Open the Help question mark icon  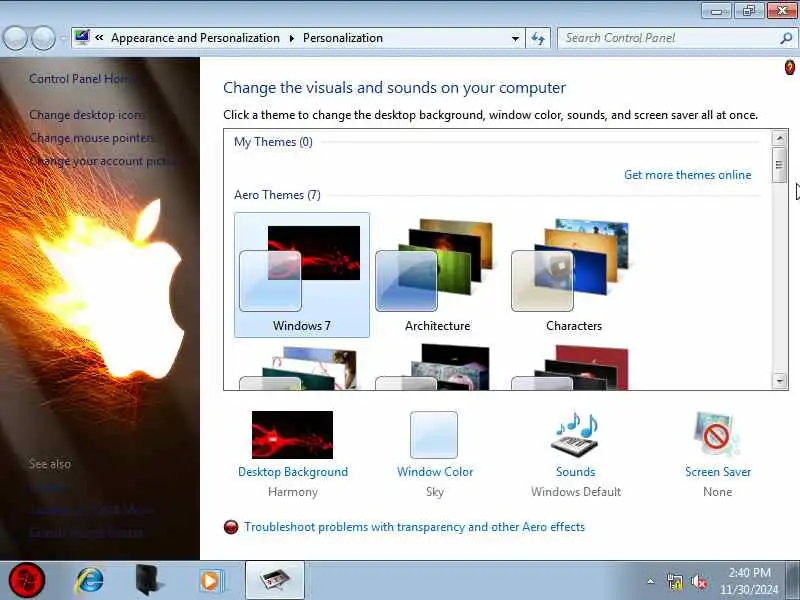point(789,67)
